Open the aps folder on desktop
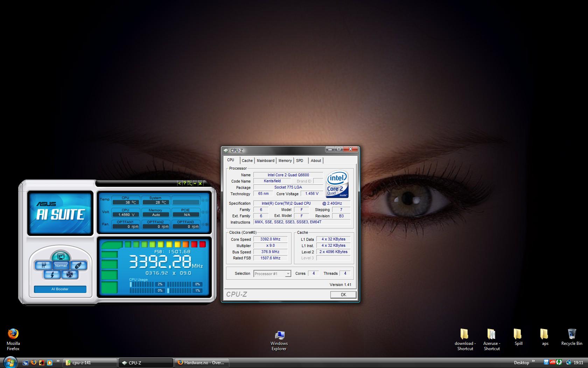The height and width of the screenshot is (368, 588). click(x=545, y=337)
